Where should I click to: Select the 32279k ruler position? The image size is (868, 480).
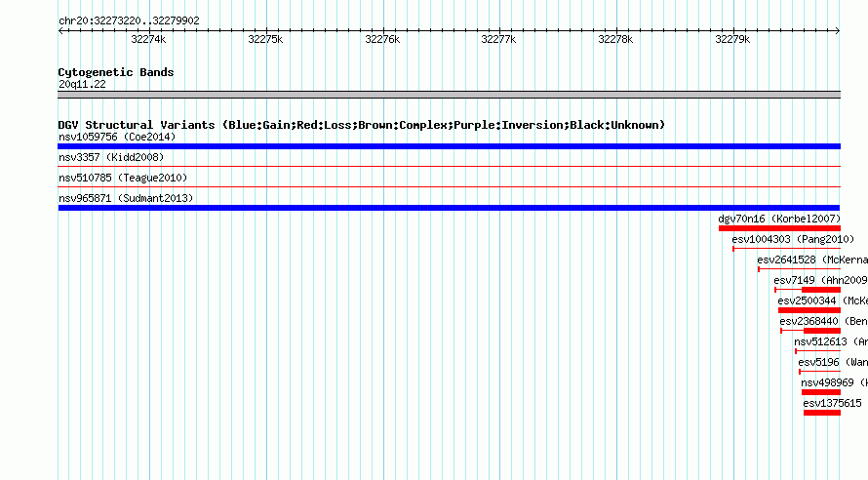(x=732, y=40)
